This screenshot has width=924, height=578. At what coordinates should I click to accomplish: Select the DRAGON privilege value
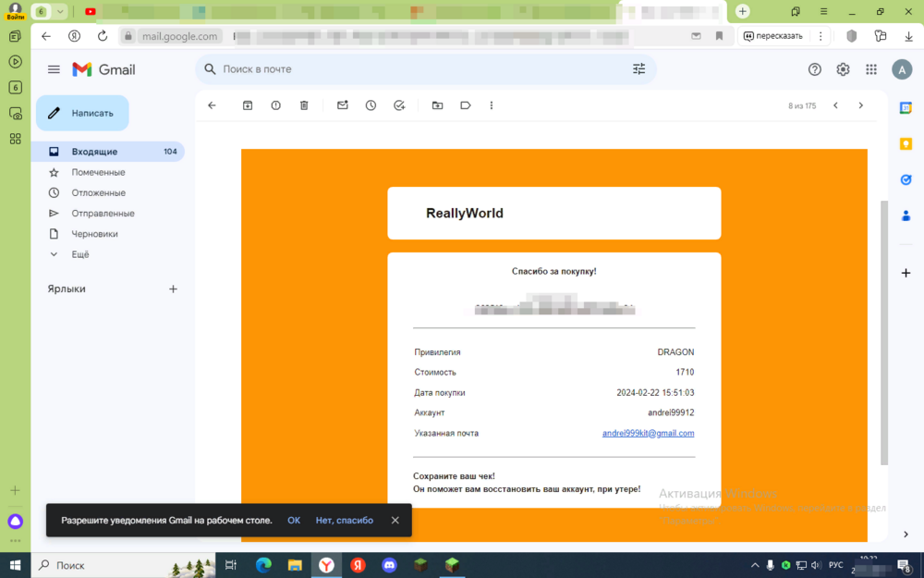pyautogui.click(x=675, y=352)
